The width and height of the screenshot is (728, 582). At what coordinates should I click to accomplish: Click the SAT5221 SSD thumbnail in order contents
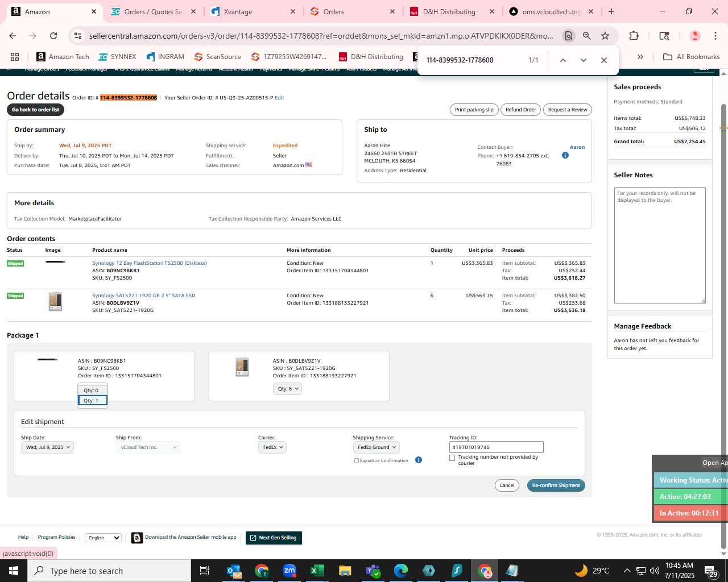pyautogui.click(x=55, y=302)
